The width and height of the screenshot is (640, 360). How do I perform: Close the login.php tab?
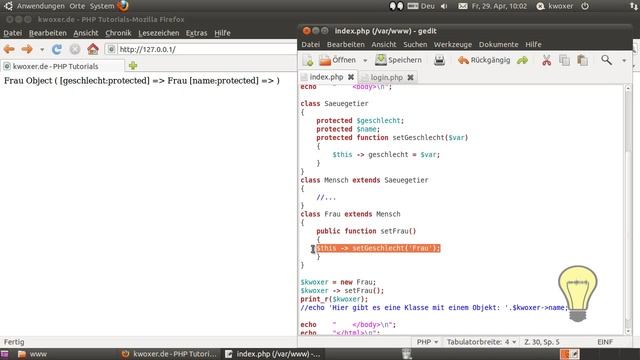point(411,77)
